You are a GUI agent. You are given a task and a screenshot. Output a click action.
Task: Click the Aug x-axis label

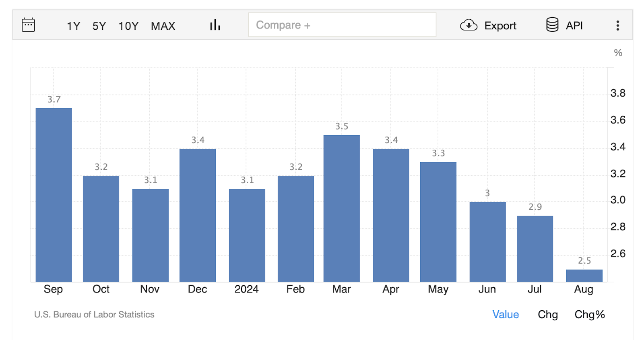point(584,289)
